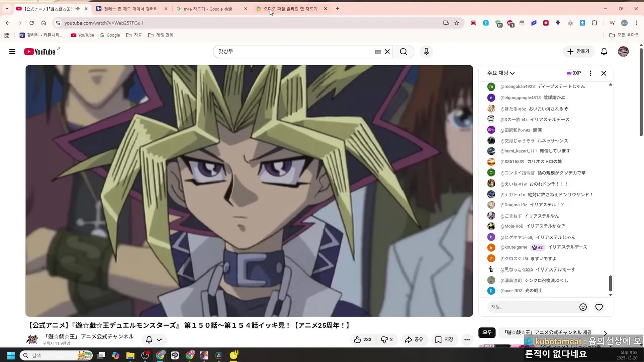Screen dimensions: 644x362
Task: Click the 만들기 create button
Action: tap(579, 52)
